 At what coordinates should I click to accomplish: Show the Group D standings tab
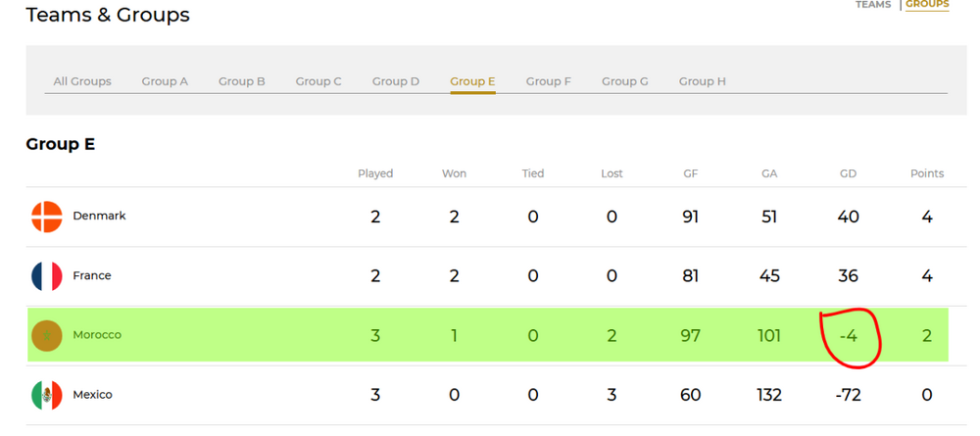coord(396,81)
